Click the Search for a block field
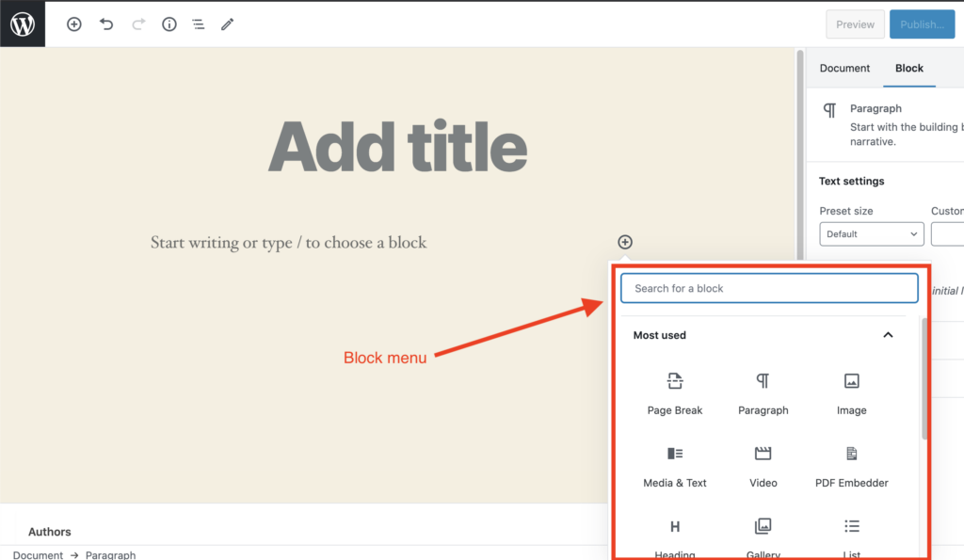 (768, 288)
